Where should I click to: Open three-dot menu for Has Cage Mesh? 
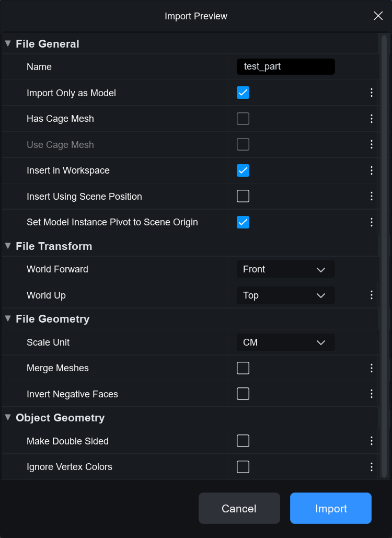click(x=372, y=119)
